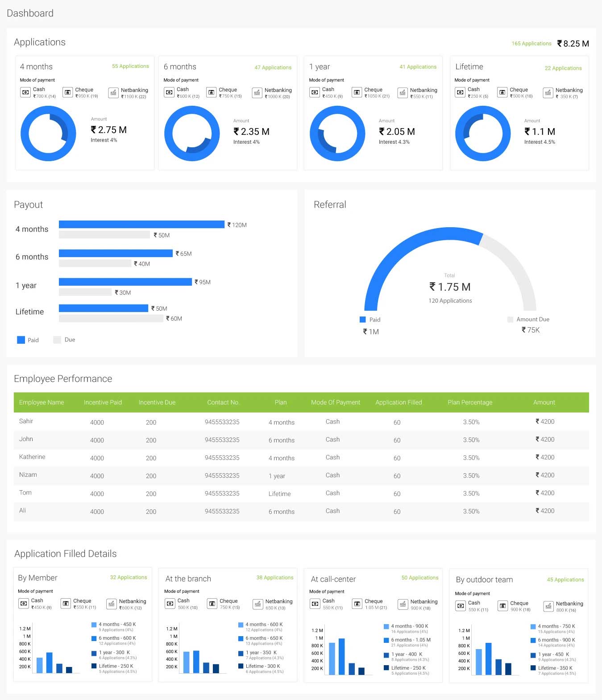Click the Cheque icon in Lifetime card
This screenshot has width=602, height=700.
click(x=502, y=92)
